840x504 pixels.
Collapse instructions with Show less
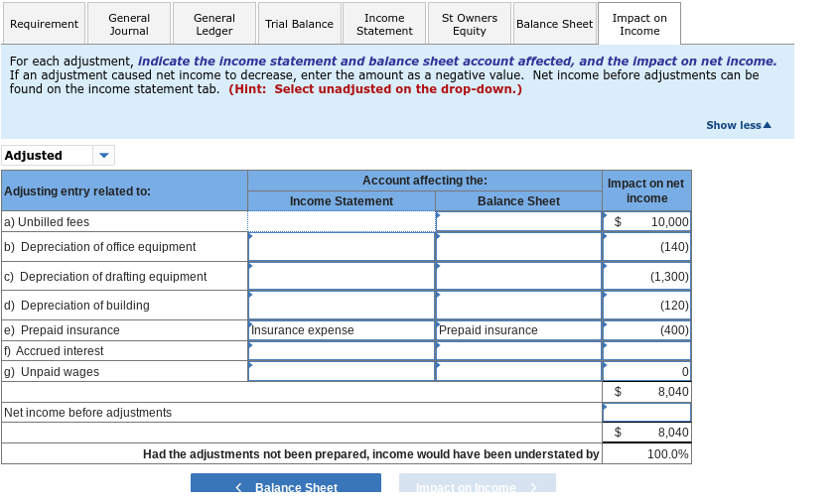738,125
